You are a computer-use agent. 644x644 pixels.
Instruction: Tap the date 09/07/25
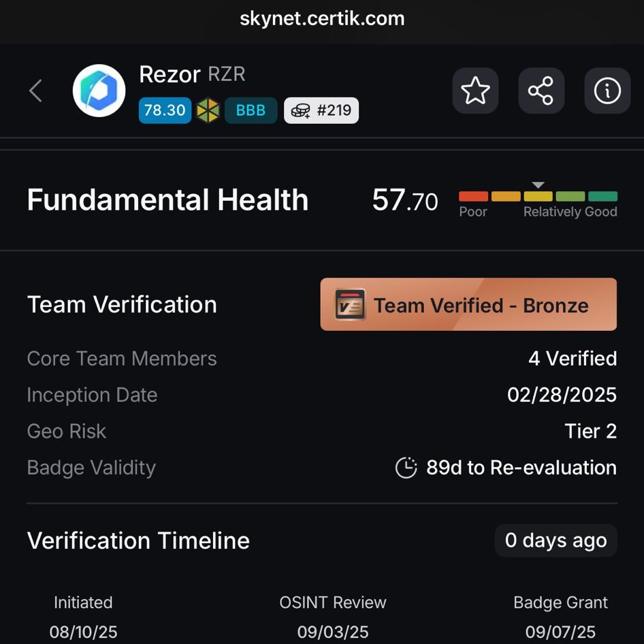[x=560, y=632]
